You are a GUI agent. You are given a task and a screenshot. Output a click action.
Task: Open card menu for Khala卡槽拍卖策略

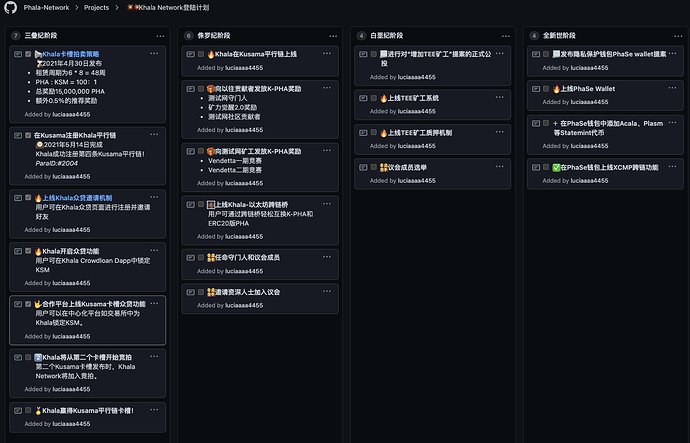tap(154, 53)
